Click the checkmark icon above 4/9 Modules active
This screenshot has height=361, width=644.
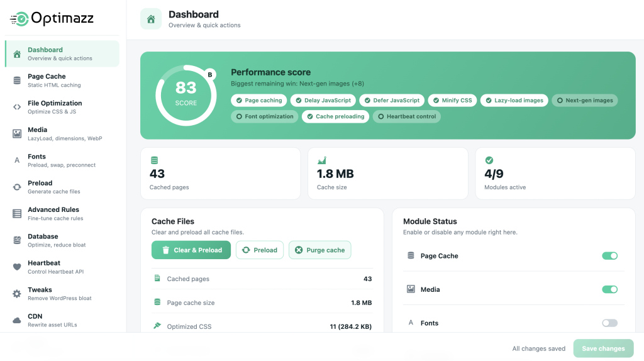coord(489,160)
